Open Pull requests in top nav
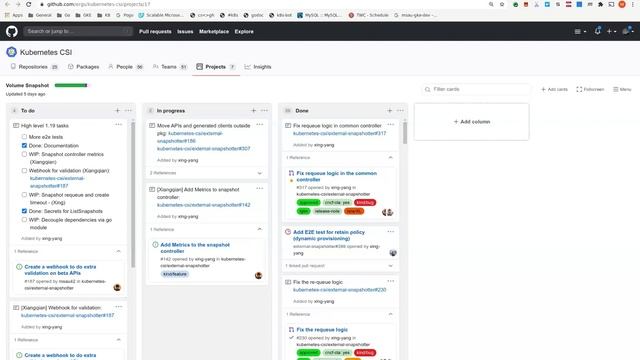Viewport: 640px width, 360px height. (155, 31)
